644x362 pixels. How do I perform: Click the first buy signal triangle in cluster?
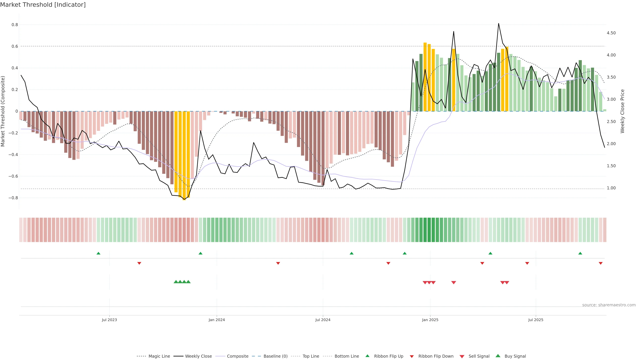(x=176, y=282)
